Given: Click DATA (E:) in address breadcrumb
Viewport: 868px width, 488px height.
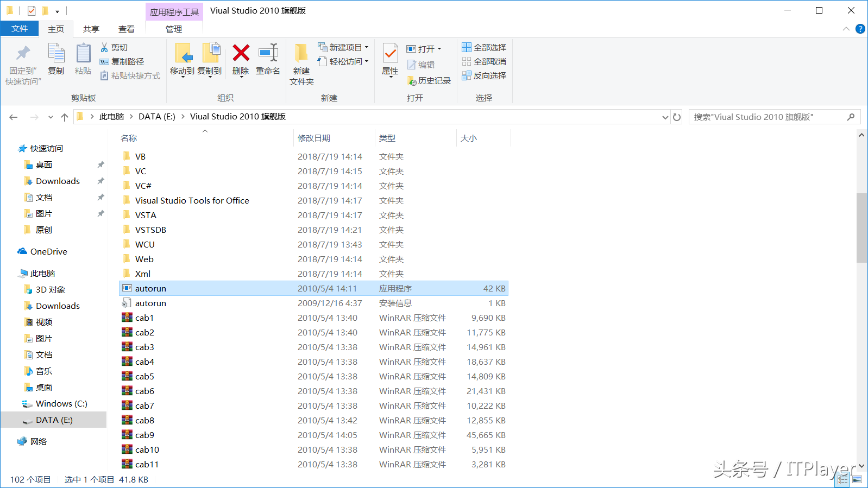Looking at the screenshot, I should tap(157, 117).
